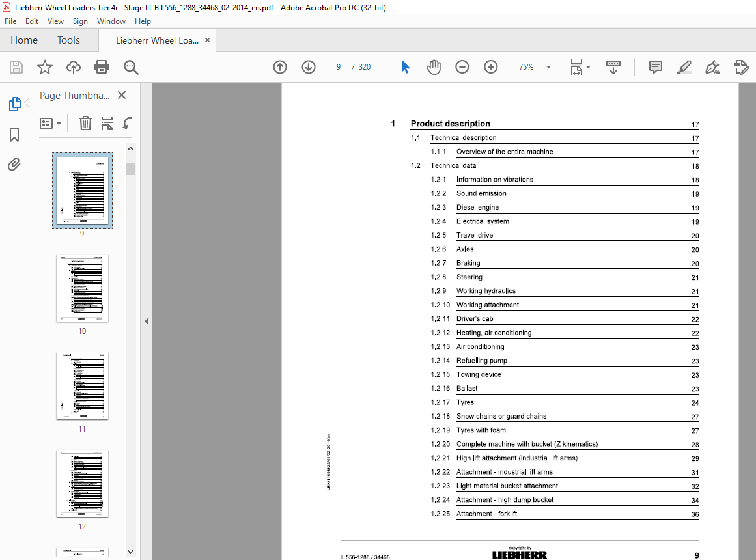
Task: Delete selected page with trash icon
Action: coord(85,124)
